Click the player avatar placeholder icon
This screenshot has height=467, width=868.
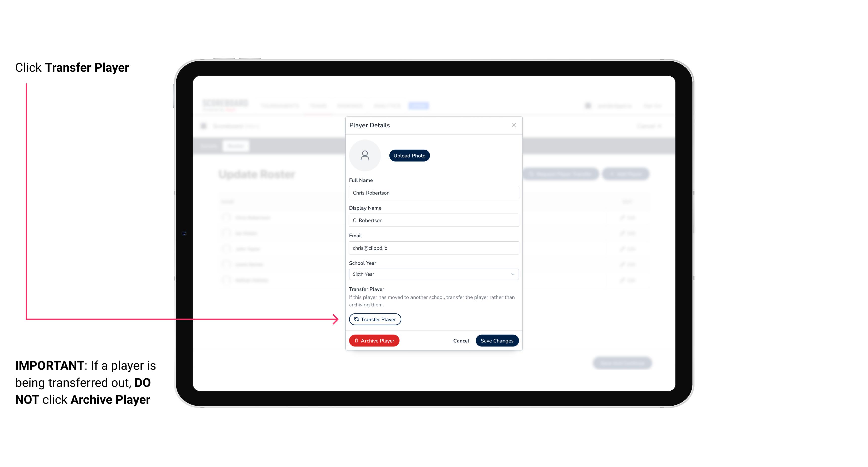point(365,155)
